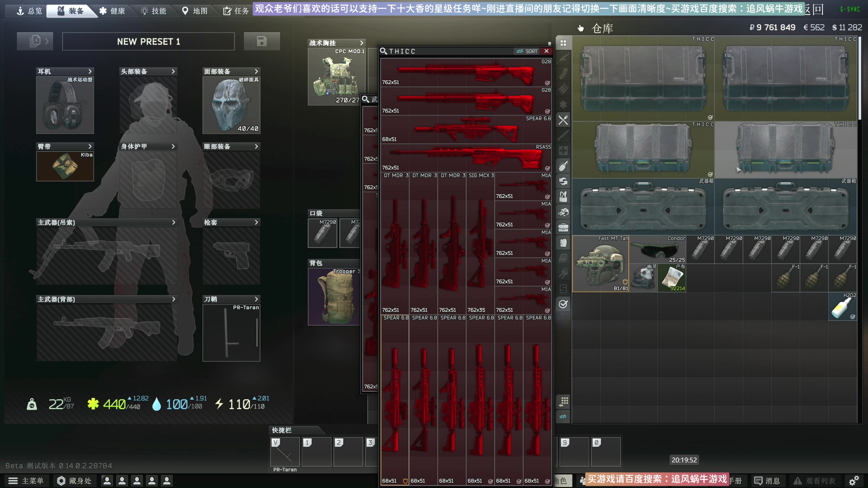Toggle the barter recycle-arrows filter
Screen dimensions: 868x488
(563, 181)
